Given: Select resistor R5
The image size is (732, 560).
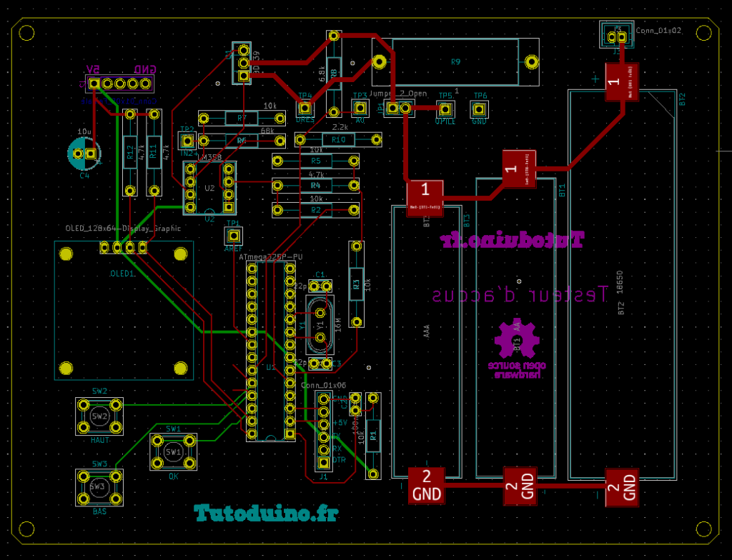Looking at the screenshot, I should tap(315, 161).
